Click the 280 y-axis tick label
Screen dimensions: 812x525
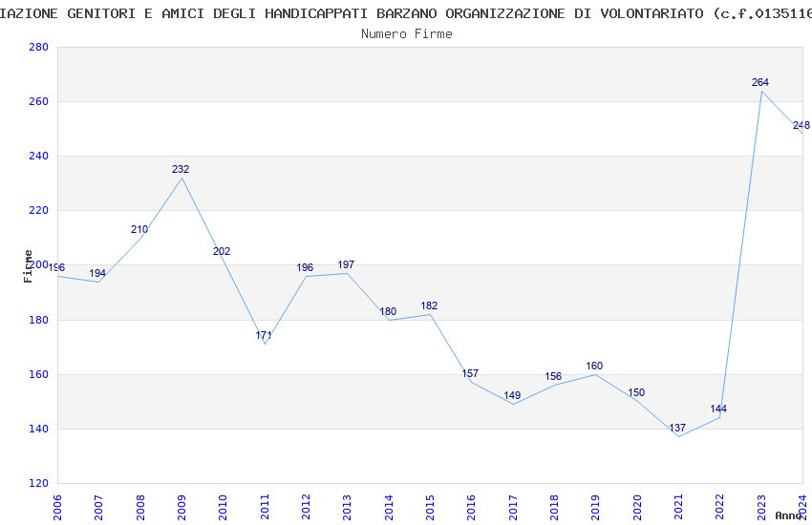coord(39,47)
